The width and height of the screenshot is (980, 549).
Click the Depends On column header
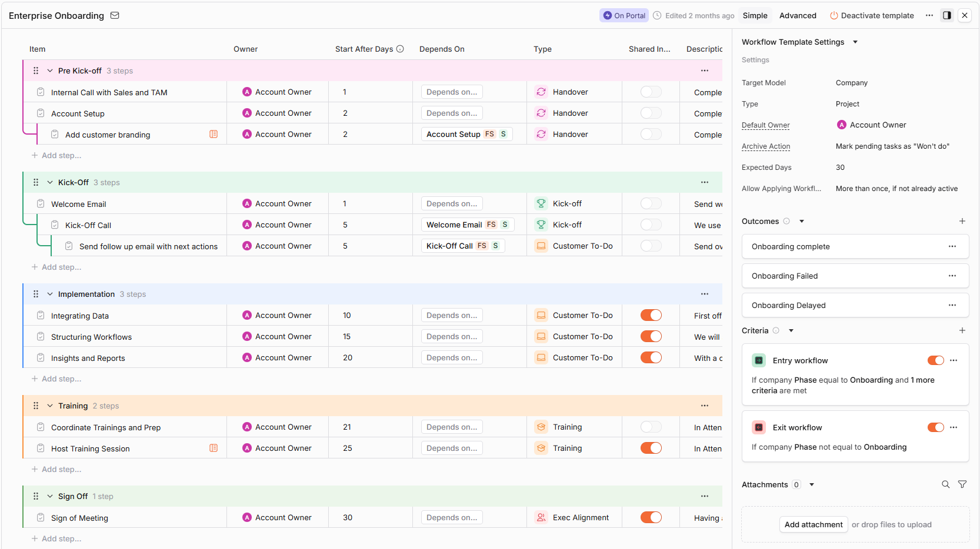[x=442, y=49]
